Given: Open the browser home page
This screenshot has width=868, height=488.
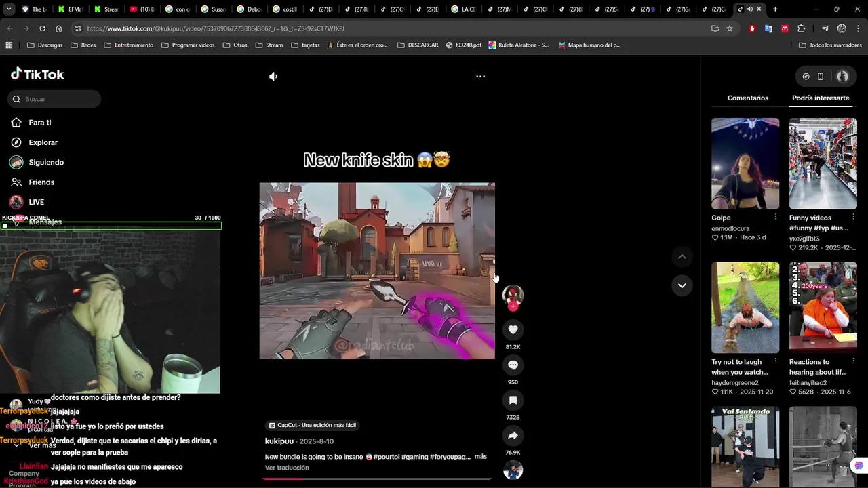Looking at the screenshot, I should (58, 28).
